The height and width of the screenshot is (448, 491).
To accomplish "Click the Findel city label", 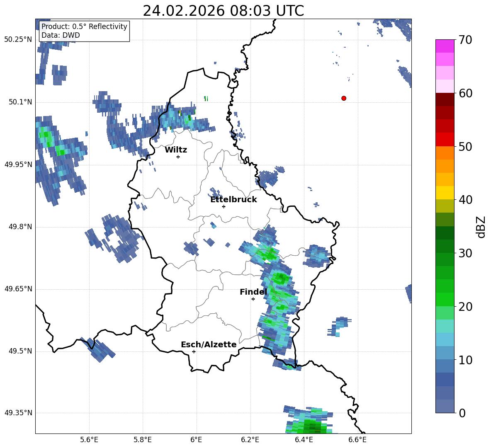I will point(253,292).
